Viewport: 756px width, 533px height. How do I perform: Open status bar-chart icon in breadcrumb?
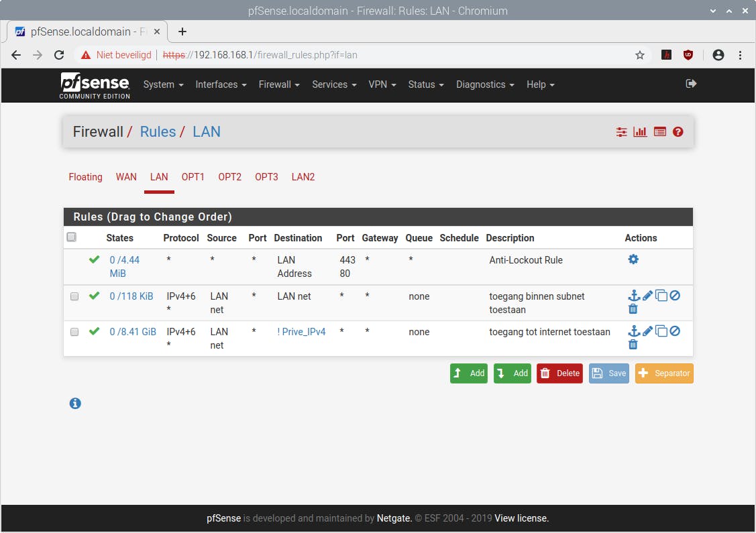point(640,132)
